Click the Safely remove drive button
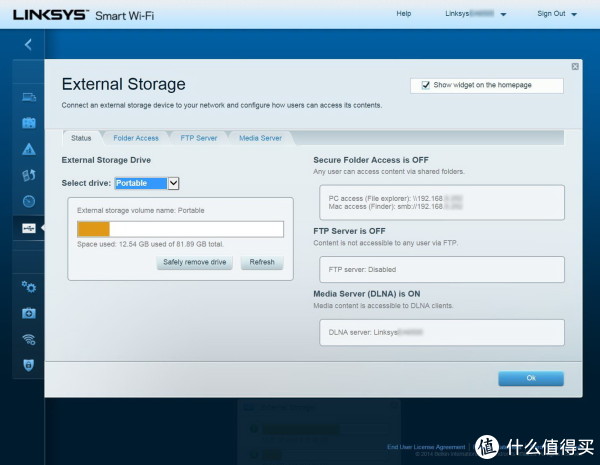This screenshot has height=465, width=600. [194, 263]
